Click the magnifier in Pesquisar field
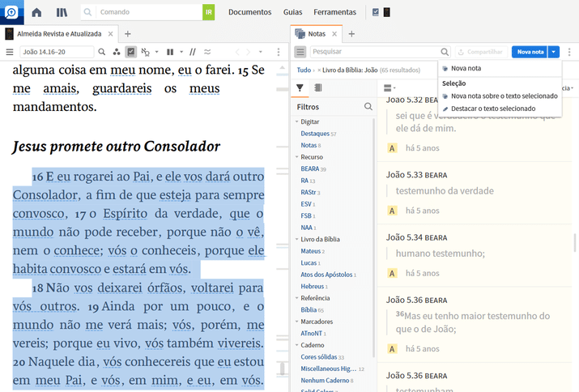The height and width of the screenshot is (392, 579). pyautogui.click(x=445, y=52)
